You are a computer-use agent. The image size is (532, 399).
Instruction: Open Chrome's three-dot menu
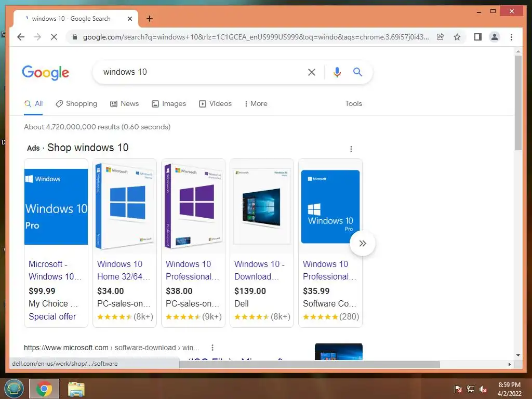click(x=511, y=37)
